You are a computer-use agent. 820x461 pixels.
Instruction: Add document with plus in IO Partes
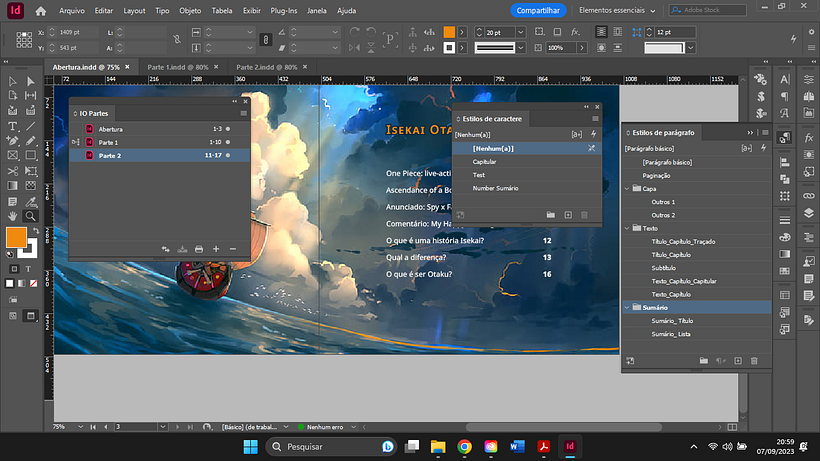pos(216,249)
